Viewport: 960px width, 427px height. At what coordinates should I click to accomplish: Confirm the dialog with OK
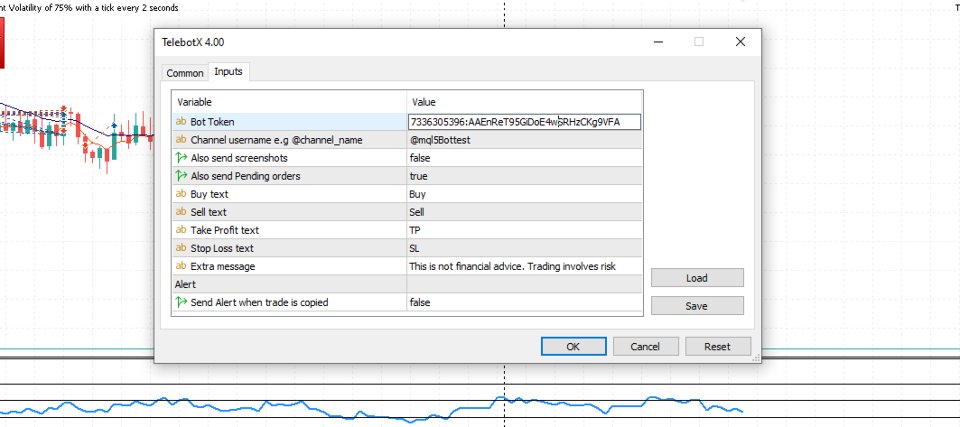[x=573, y=347]
